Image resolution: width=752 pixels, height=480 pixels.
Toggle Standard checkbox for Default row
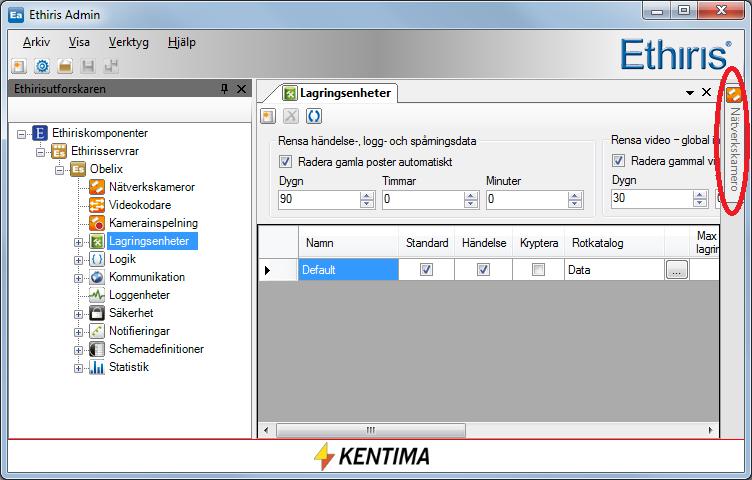pyautogui.click(x=426, y=269)
